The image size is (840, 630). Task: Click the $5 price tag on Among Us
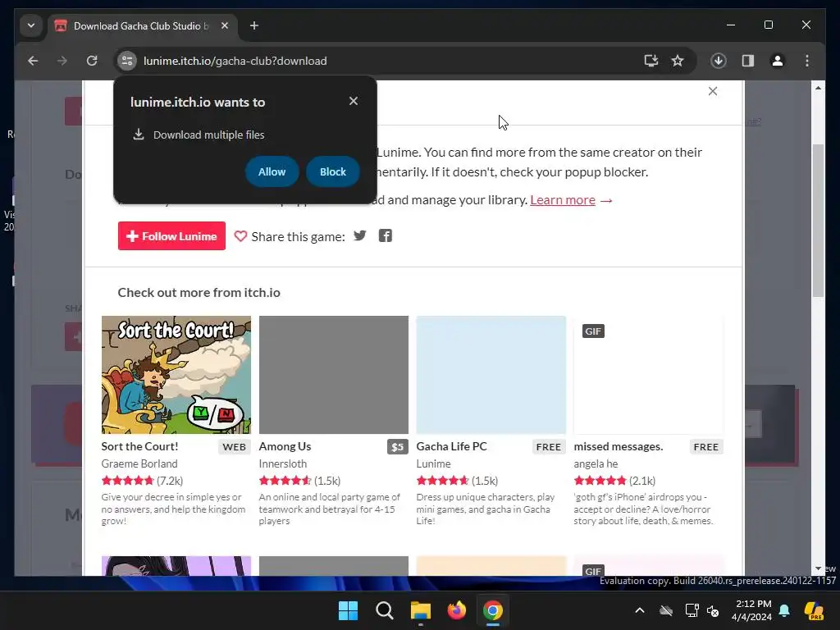398,447
